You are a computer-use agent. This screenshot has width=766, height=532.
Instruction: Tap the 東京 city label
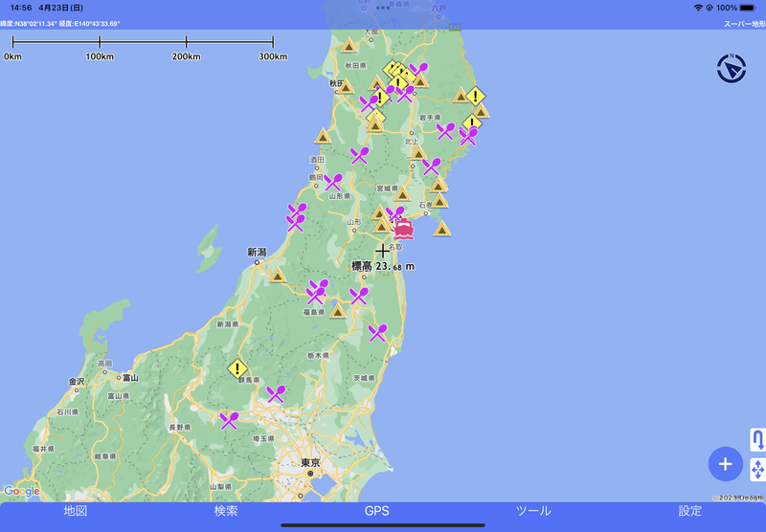coord(310,462)
